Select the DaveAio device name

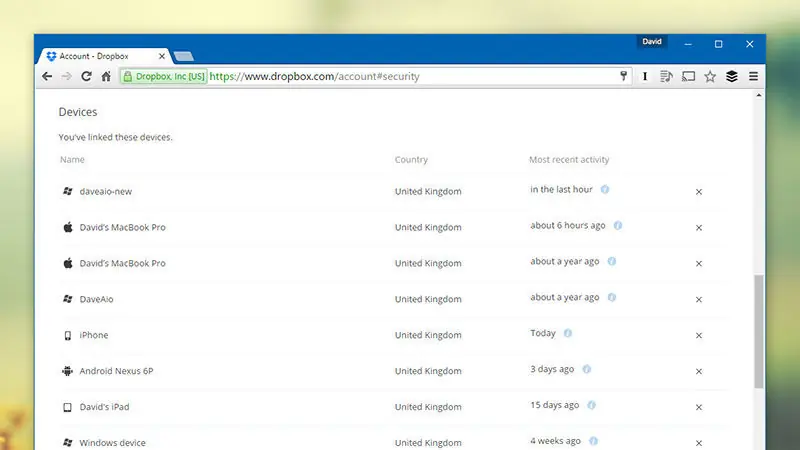(96, 299)
